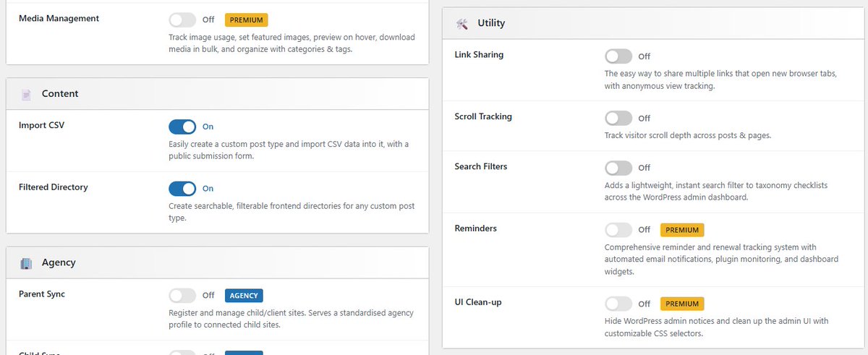The image size is (868, 355).
Task: Click the Utility section tools icon
Action: click(x=462, y=23)
